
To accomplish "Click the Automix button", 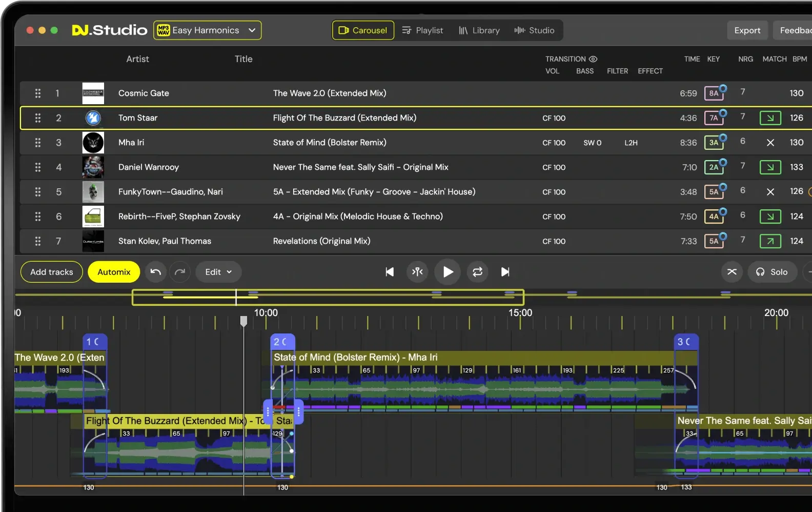I will (x=114, y=272).
